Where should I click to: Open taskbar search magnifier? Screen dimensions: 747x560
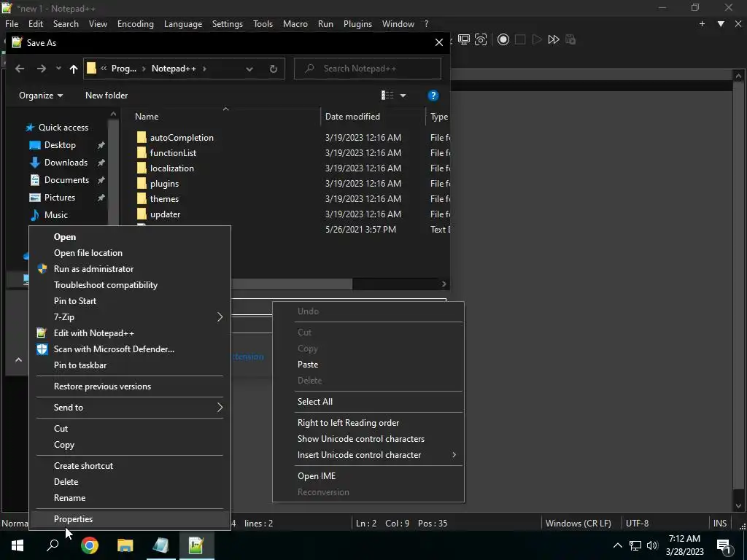coord(53,545)
